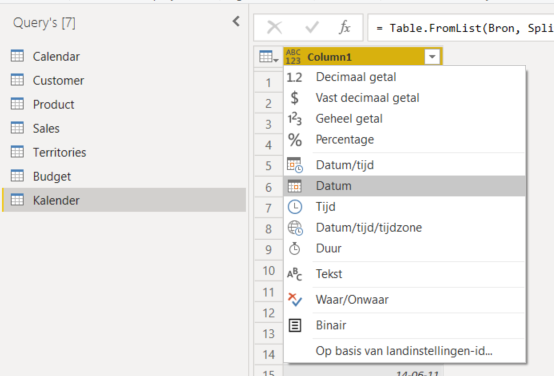Viewport: 554px width, 376px height.
Task: Choose Tekst as column type
Action: pos(405,274)
